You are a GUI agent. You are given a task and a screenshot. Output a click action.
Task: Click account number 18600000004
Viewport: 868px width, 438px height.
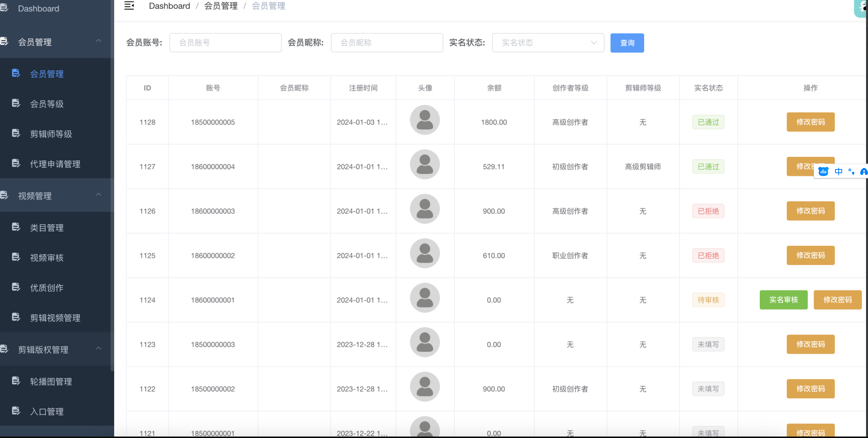click(213, 167)
